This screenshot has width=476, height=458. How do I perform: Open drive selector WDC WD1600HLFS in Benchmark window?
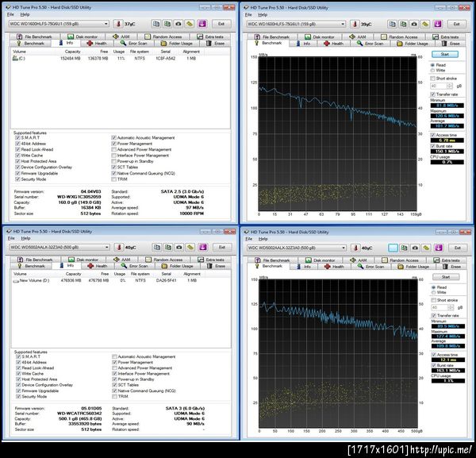(x=296, y=24)
